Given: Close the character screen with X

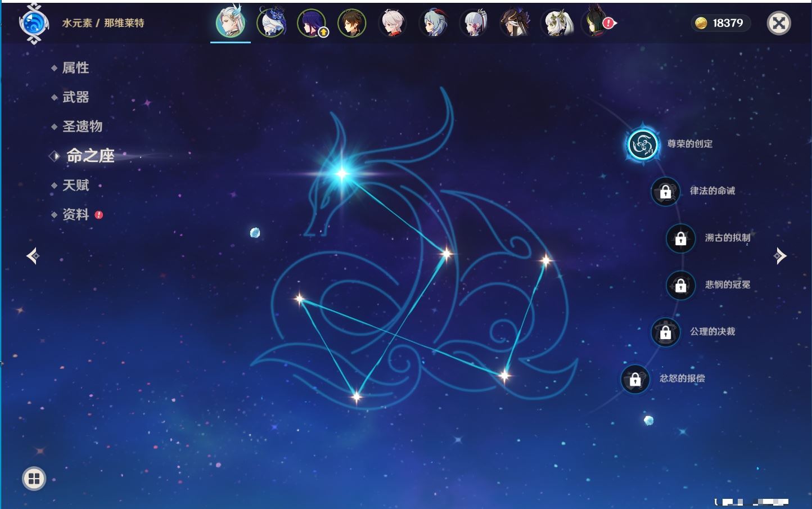Looking at the screenshot, I should tap(779, 23).
